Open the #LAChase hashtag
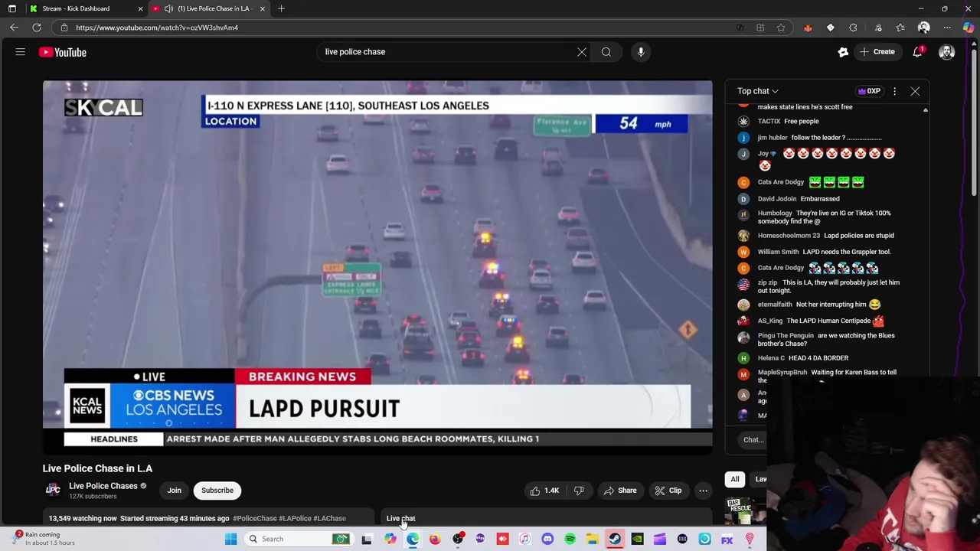The height and width of the screenshot is (551, 980). tap(329, 518)
